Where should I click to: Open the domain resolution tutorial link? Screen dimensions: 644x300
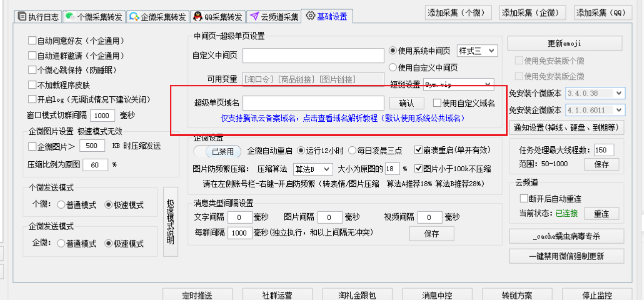(343, 118)
